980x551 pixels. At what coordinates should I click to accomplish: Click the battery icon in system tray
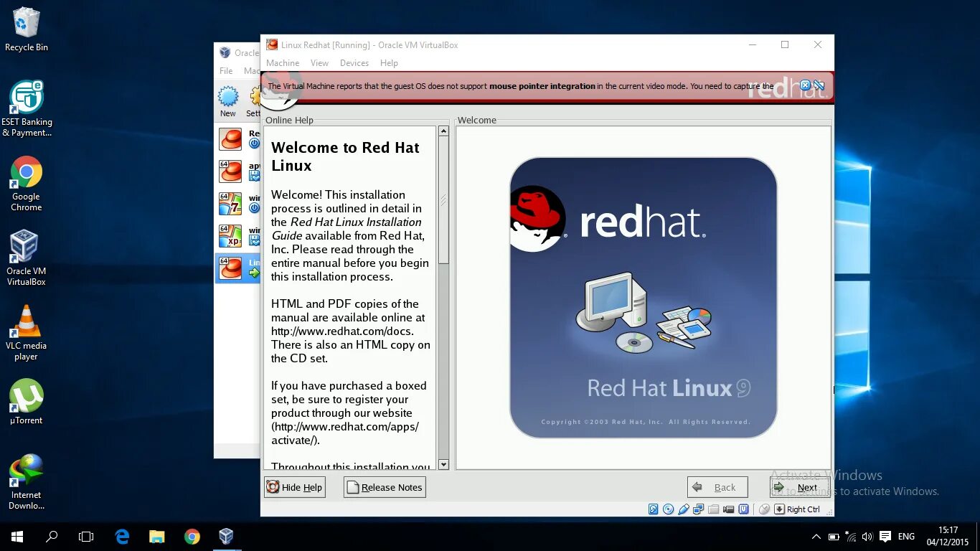click(x=834, y=537)
